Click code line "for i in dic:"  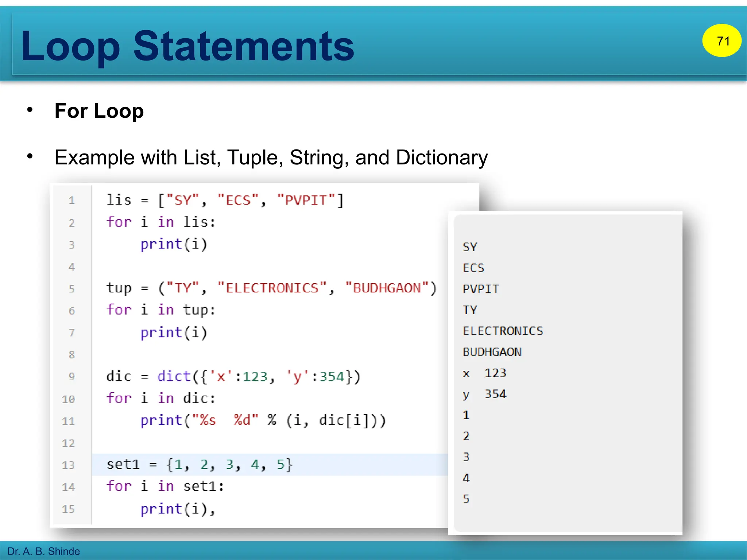pos(161,398)
